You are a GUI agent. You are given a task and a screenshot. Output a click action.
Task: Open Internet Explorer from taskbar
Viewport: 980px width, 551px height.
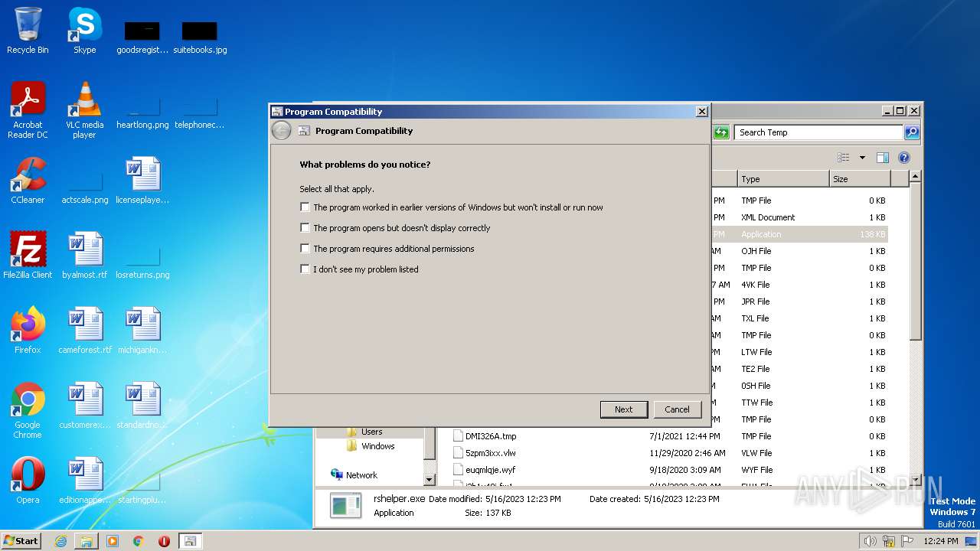pyautogui.click(x=60, y=541)
